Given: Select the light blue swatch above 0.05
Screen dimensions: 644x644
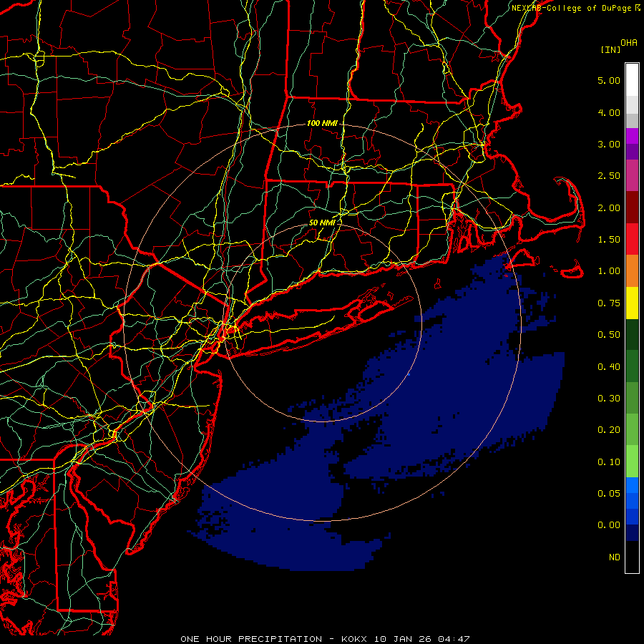Looking at the screenshot, I should [x=632, y=485].
